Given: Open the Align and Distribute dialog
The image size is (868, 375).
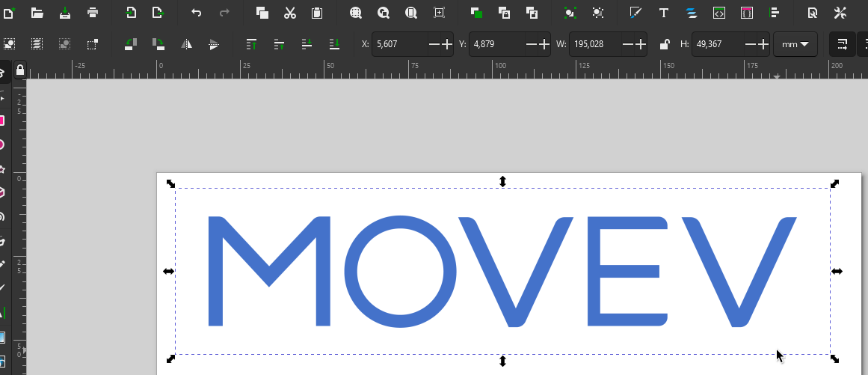Looking at the screenshot, I should (x=775, y=13).
